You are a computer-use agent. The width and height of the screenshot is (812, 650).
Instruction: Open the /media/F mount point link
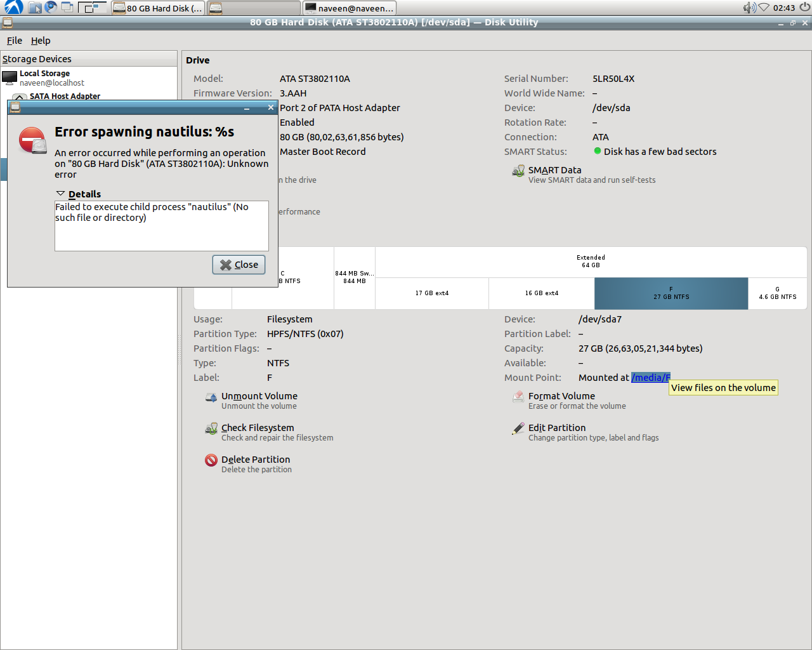tap(650, 378)
